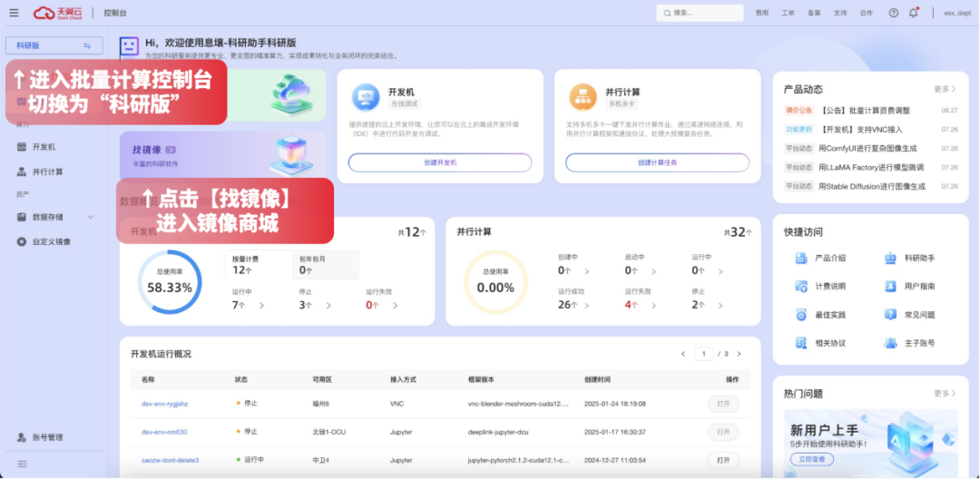Open the 费用 top menu
980x479 pixels.
(x=762, y=13)
